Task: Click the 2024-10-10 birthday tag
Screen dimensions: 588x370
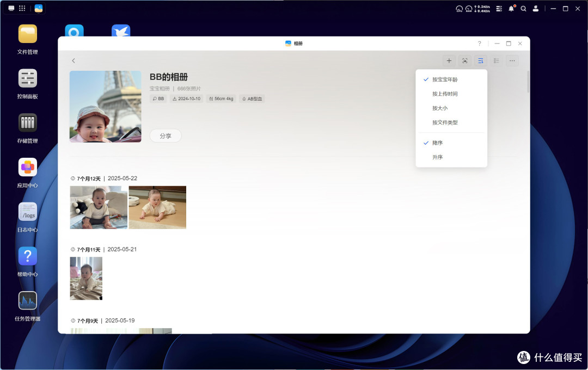Action: pos(186,98)
